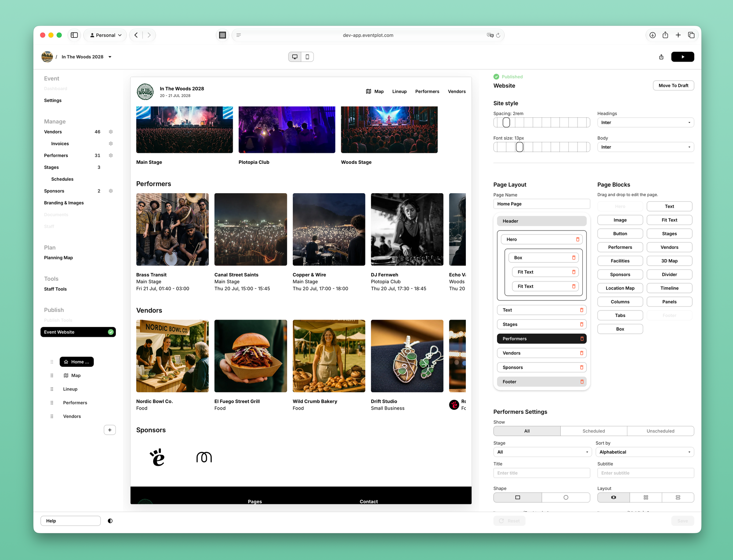Open the Headings font dropdown
The width and height of the screenshot is (733, 560).
pos(645,122)
